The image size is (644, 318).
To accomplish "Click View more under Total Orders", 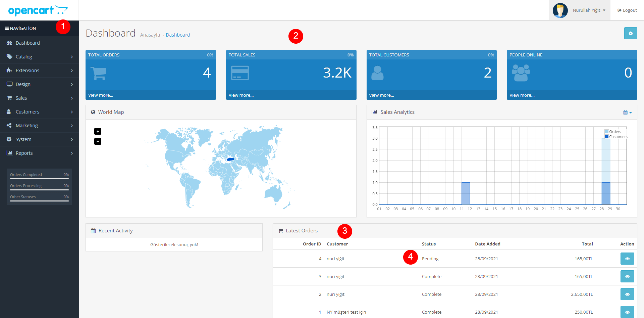I will pyautogui.click(x=101, y=95).
